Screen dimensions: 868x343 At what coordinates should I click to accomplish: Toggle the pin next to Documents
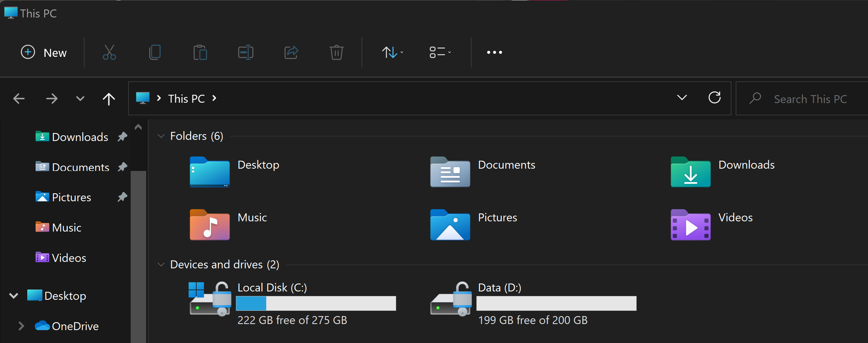coord(122,167)
